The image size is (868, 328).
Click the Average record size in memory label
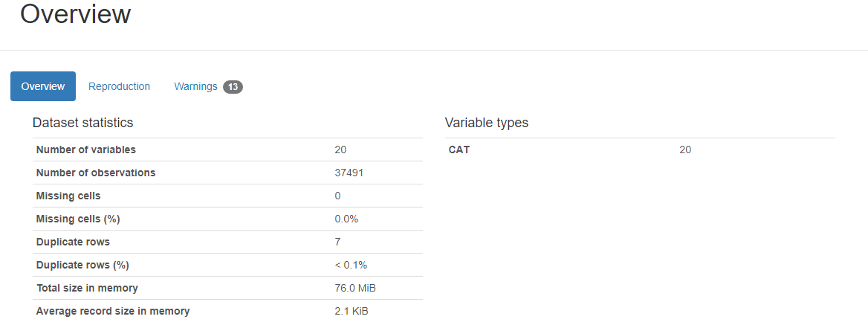click(x=112, y=311)
